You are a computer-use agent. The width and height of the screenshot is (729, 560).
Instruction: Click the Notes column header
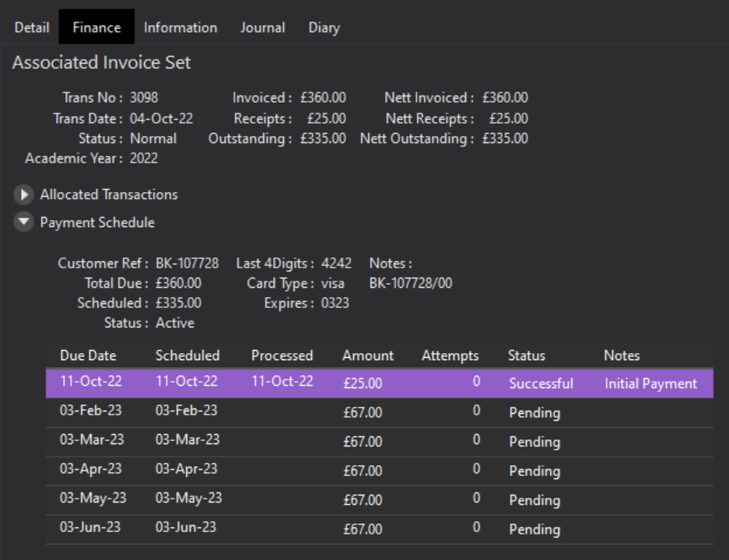[622, 355]
